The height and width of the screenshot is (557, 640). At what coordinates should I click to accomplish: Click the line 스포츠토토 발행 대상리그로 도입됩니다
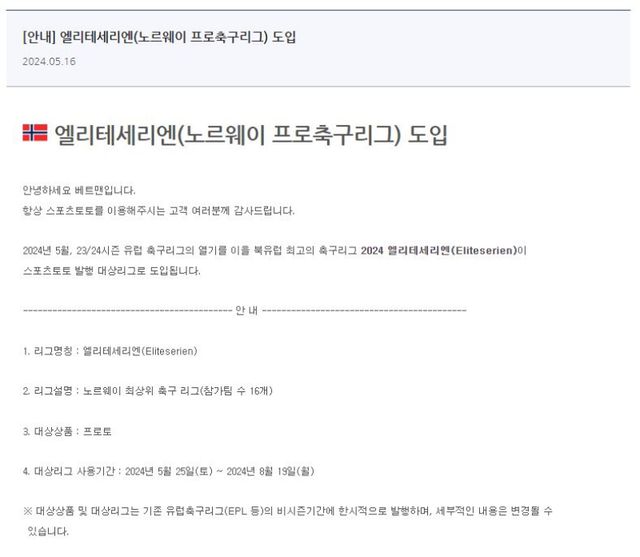(111, 271)
